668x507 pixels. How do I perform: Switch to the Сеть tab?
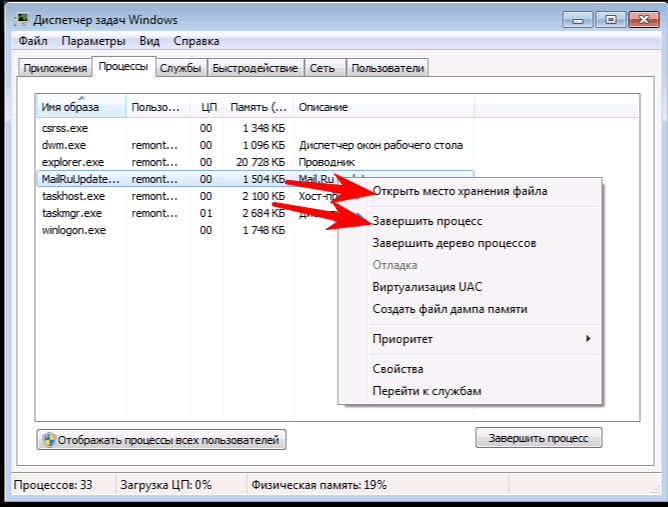(x=322, y=68)
